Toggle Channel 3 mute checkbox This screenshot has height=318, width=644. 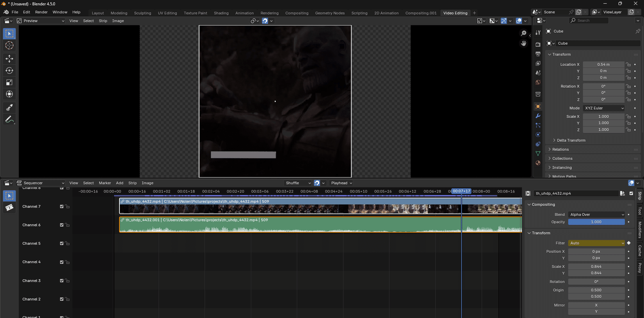(x=62, y=281)
